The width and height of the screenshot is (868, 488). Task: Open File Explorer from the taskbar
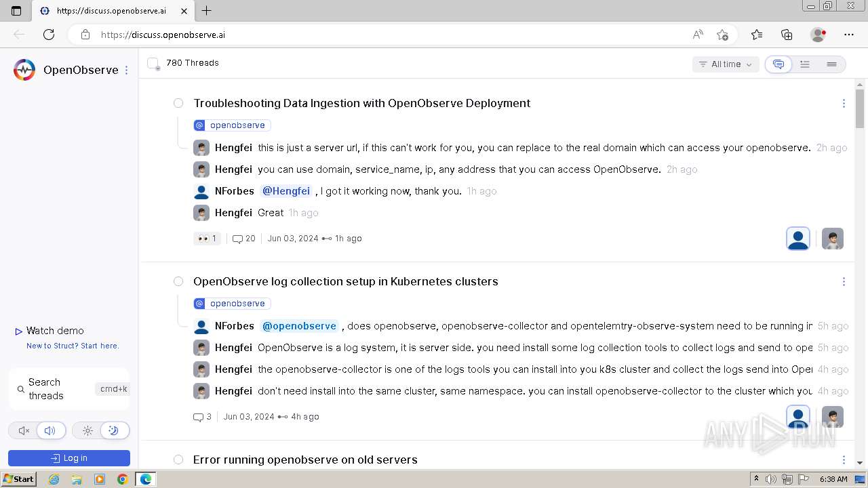77,479
